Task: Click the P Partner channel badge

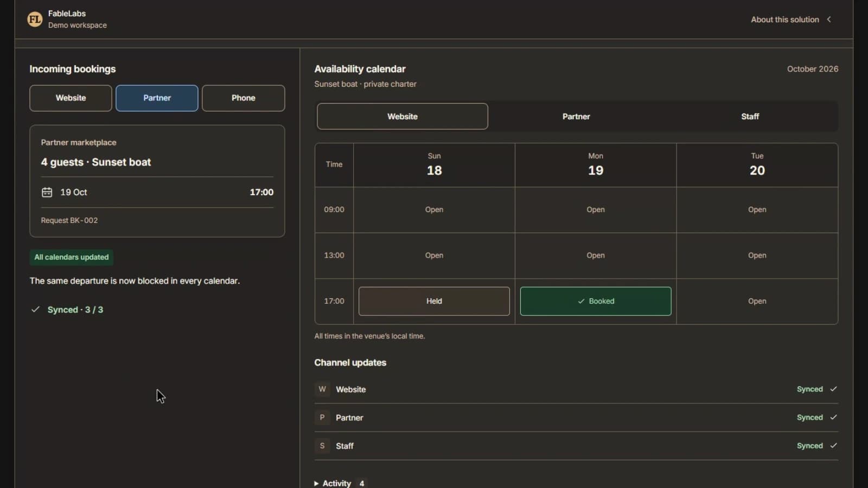Action: tap(322, 418)
